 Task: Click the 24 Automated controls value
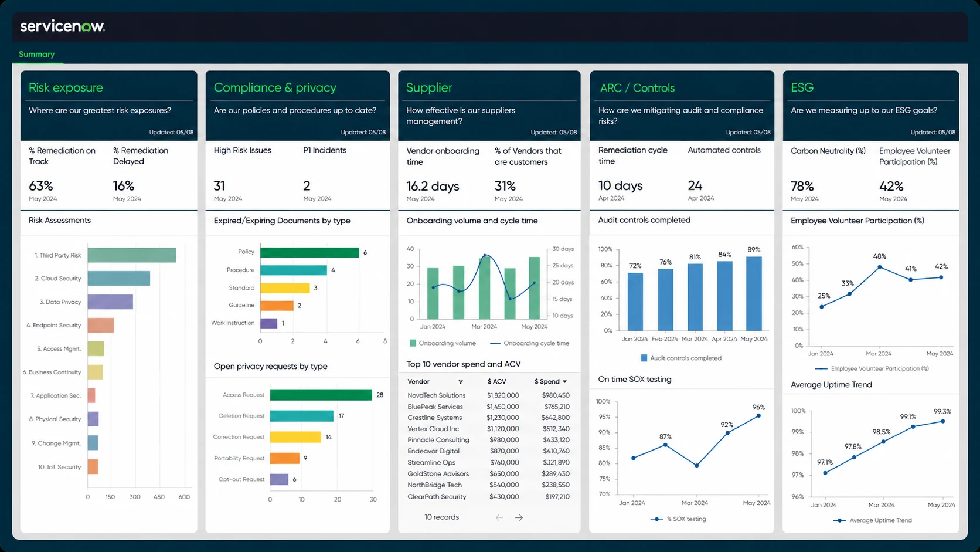(x=695, y=185)
